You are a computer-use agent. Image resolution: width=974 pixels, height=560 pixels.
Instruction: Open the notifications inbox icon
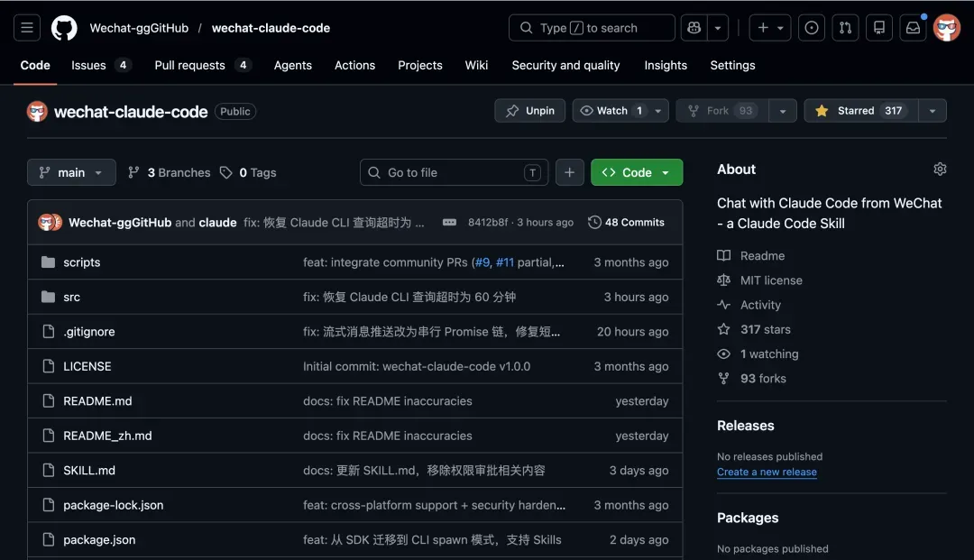[x=913, y=28]
